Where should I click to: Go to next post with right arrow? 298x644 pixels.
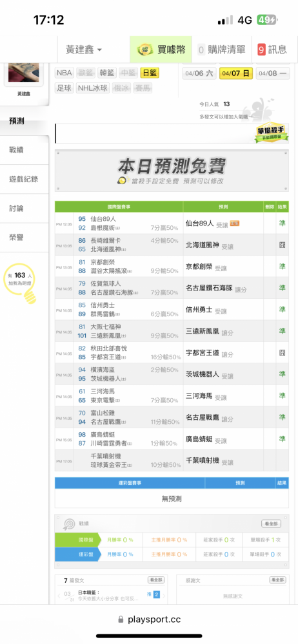(x=164, y=596)
